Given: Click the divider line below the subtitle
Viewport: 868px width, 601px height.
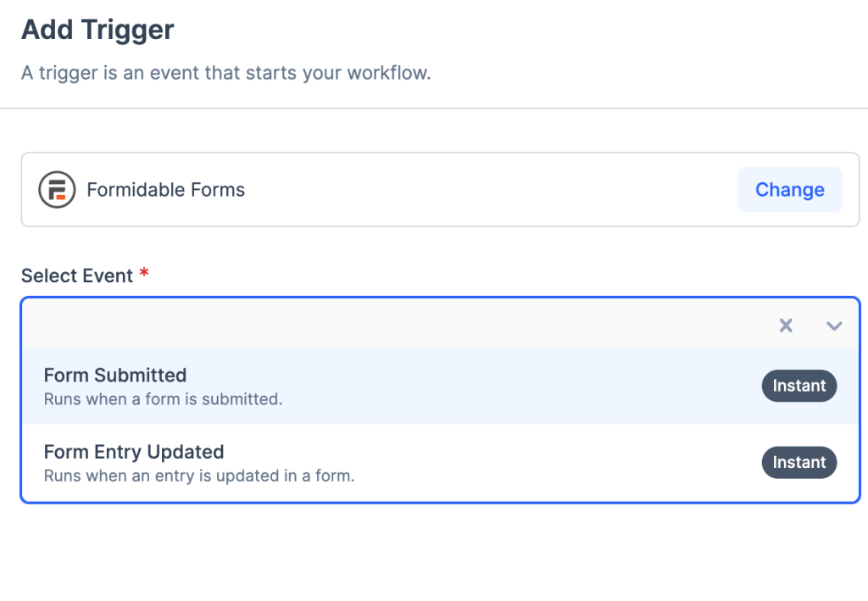Looking at the screenshot, I should [x=434, y=109].
